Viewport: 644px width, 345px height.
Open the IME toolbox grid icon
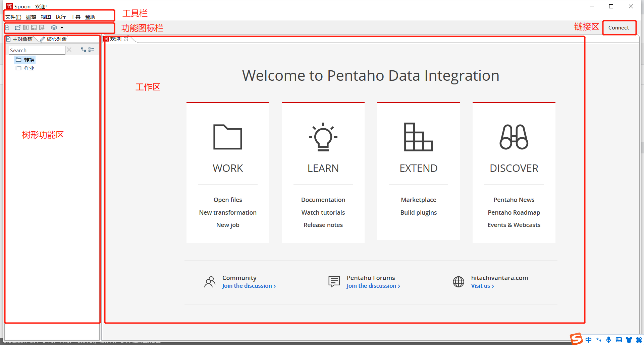(639, 340)
